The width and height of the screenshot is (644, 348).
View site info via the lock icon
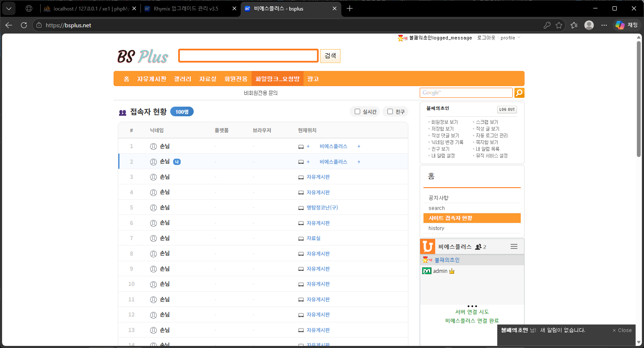(39, 25)
